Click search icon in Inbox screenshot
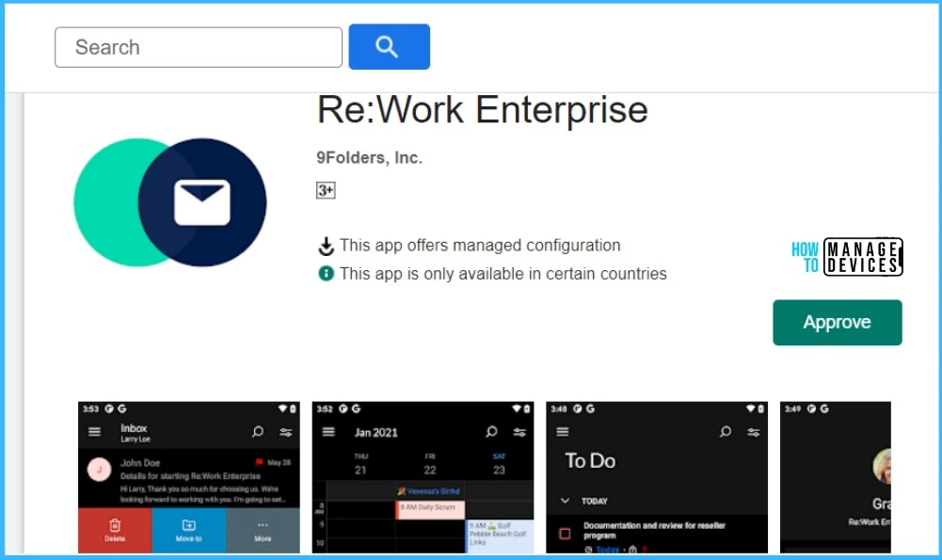This screenshot has height=560, width=942. pyautogui.click(x=258, y=432)
